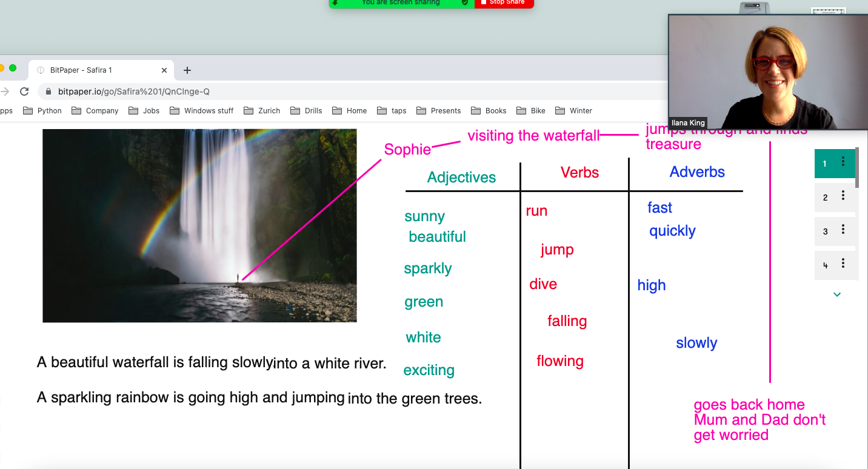868x469 pixels.
Task: Click the bitpaper.io address bar
Action: pyautogui.click(x=303, y=91)
